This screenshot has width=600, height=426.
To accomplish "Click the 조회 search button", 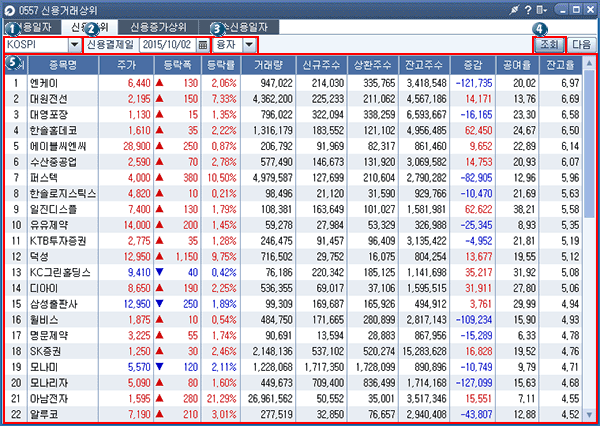I will [549, 45].
